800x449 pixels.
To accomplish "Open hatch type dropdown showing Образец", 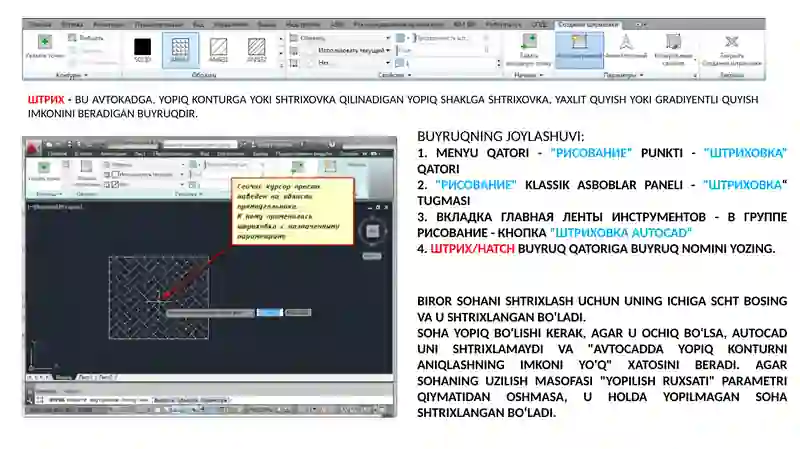I will click(x=340, y=38).
